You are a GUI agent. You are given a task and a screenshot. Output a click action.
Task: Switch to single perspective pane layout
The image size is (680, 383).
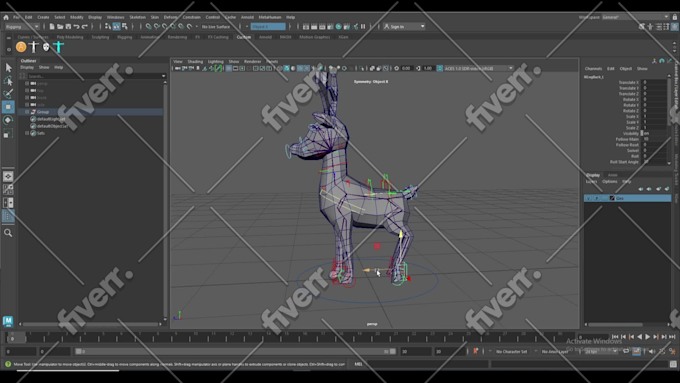pyautogui.click(x=8, y=177)
